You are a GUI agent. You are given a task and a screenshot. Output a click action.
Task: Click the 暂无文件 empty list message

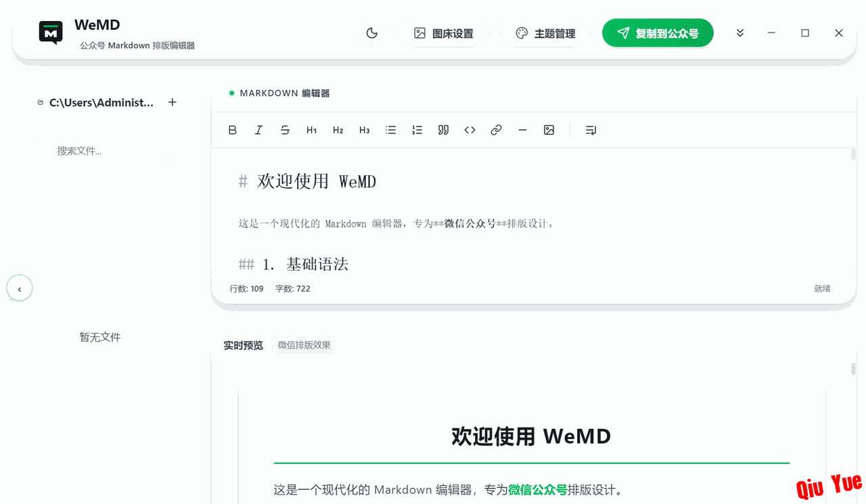tap(100, 338)
